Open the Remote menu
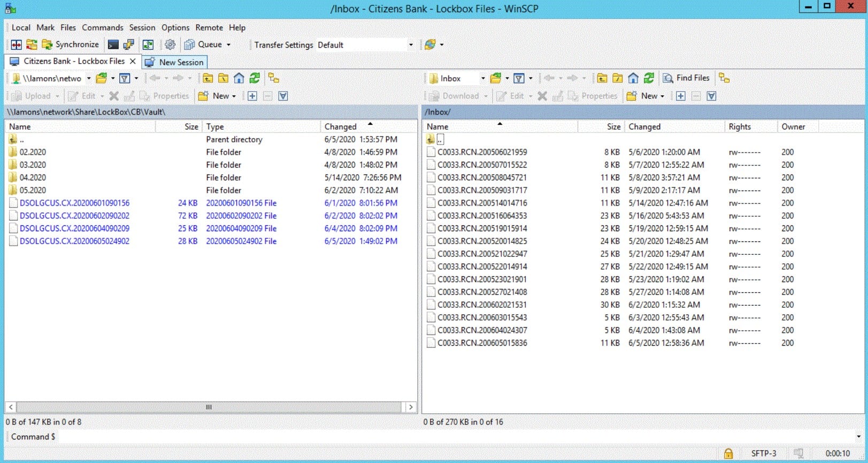 [209, 28]
